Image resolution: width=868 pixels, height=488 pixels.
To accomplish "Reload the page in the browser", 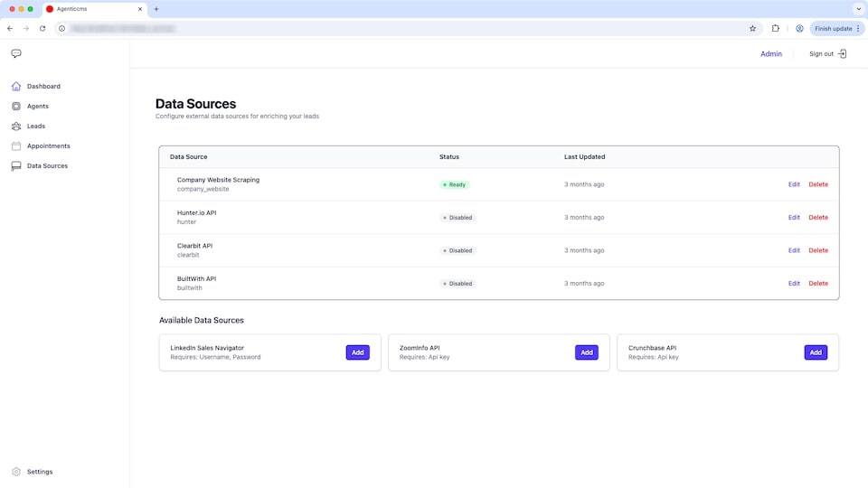I will pos(42,28).
